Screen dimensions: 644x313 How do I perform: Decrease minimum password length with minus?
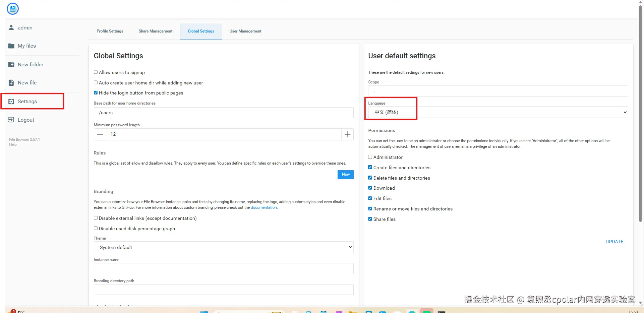(100, 134)
